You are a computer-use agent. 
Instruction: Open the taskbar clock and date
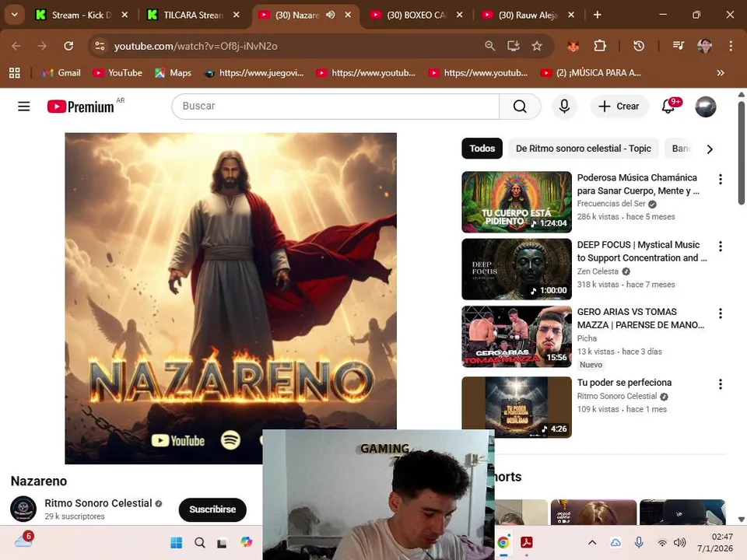tap(715, 542)
